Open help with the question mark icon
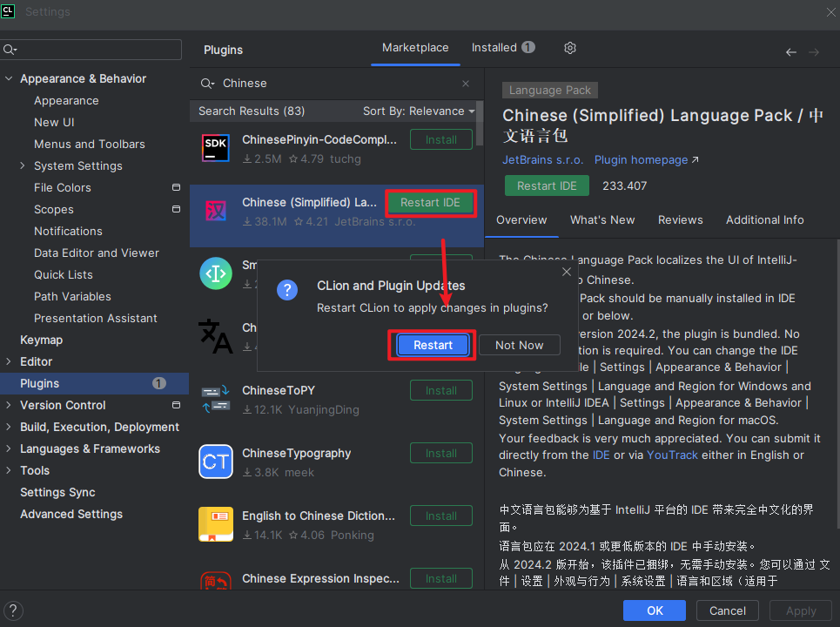Viewport: 840px width, 627px height. (x=13, y=610)
